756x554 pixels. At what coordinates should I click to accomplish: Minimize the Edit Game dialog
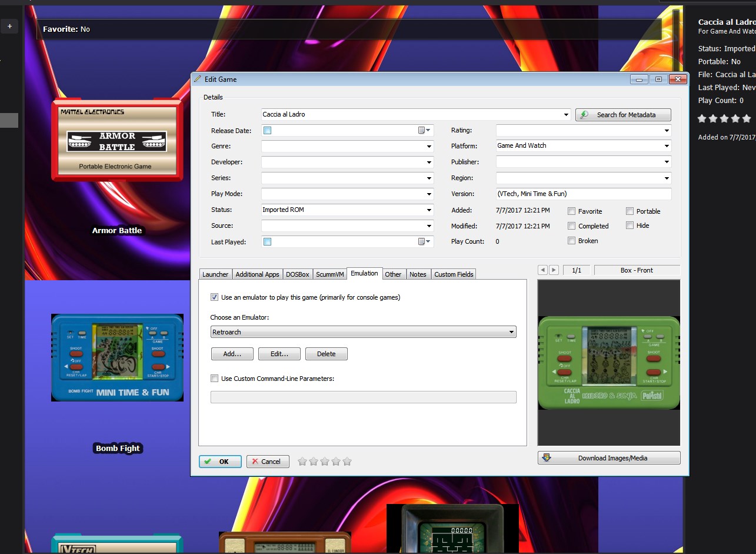[639, 79]
